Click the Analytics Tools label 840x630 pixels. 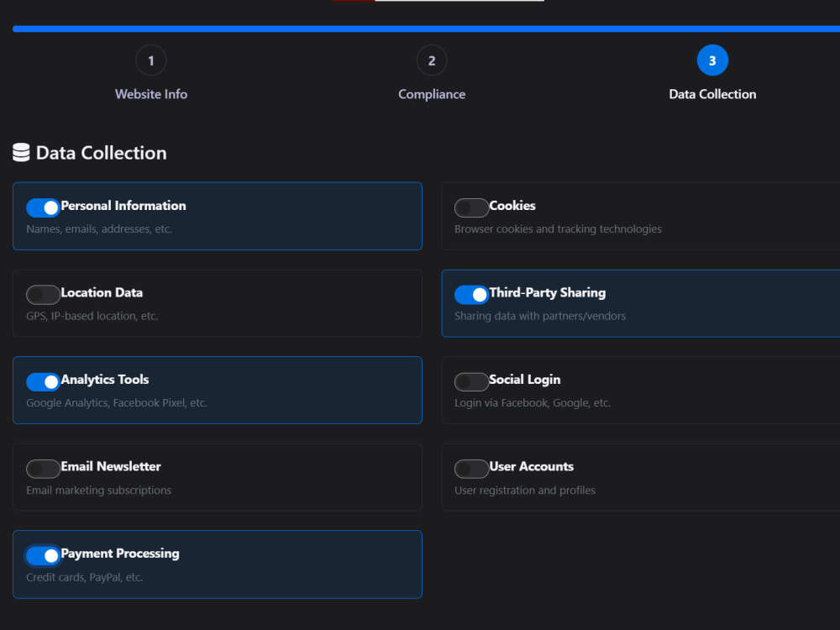(105, 380)
